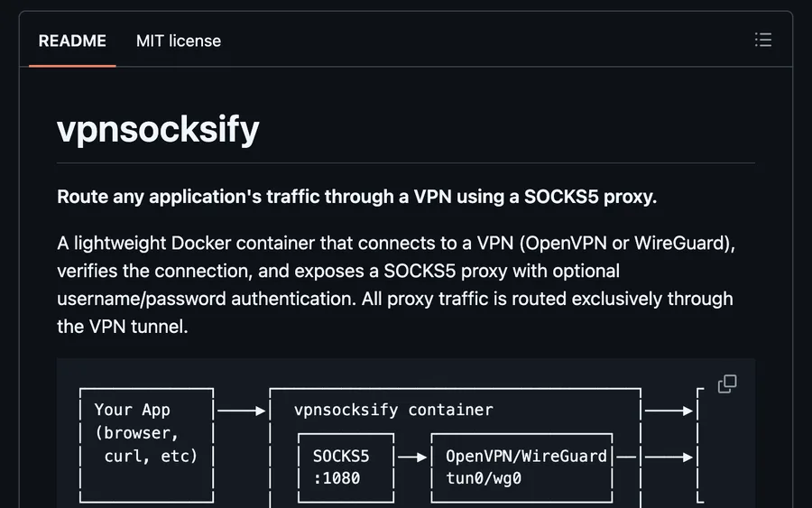This screenshot has width=812, height=508.
Task: Copy the architecture diagram code block
Action: pos(727,383)
